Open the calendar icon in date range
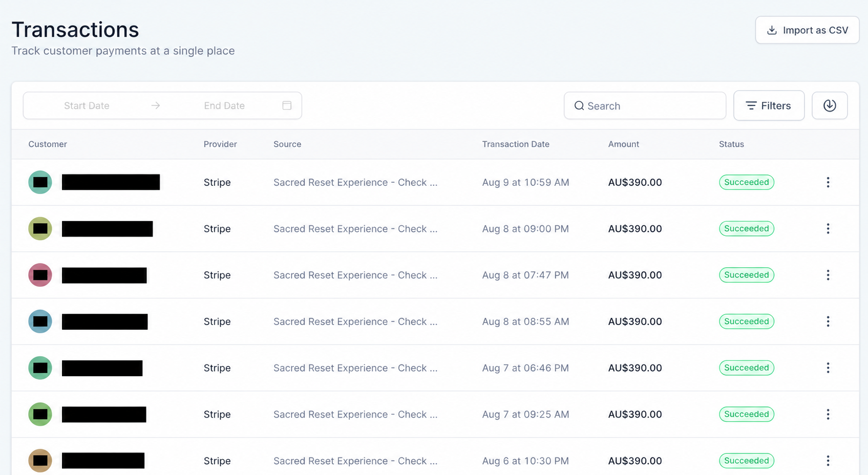Image resolution: width=868 pixels, height=475 pixels. [287, 105]
